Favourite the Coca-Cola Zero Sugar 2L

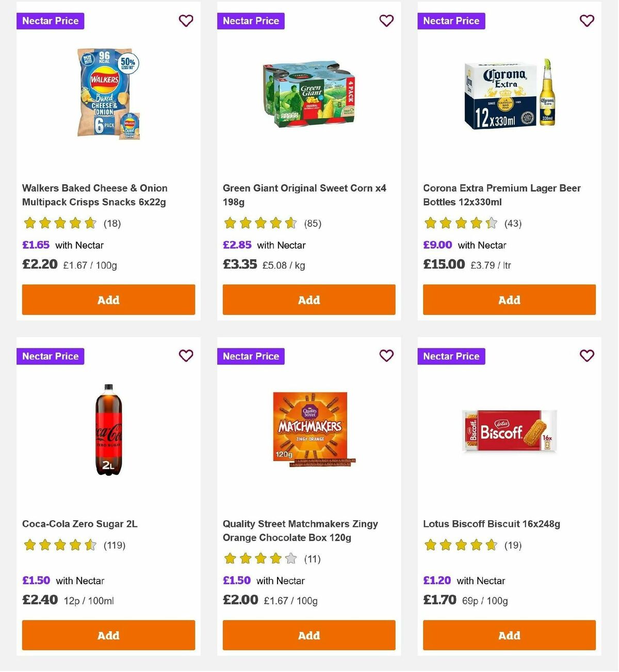[x=186, y=356]
